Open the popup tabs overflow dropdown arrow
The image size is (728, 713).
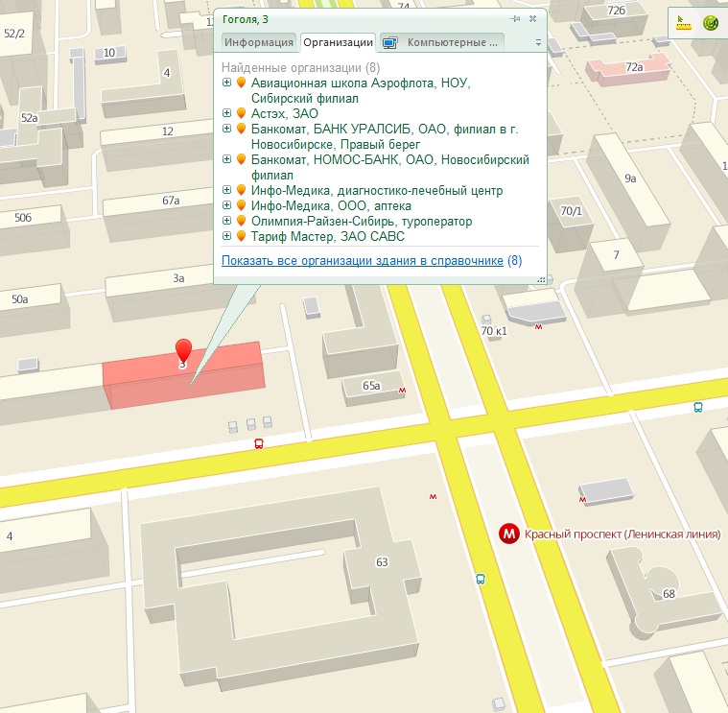538,43
